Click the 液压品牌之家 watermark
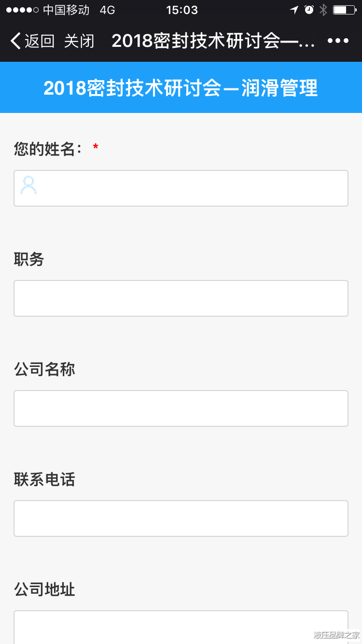 click(x=336, y=635)
